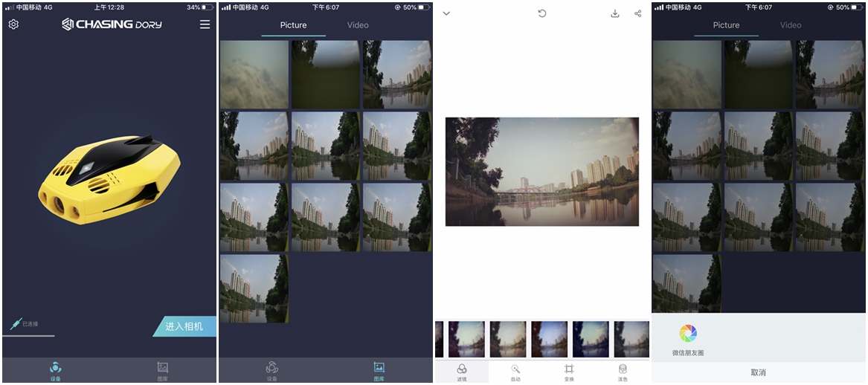Click the undo/reset arrow in photo editor

click(x=542, y=13)
